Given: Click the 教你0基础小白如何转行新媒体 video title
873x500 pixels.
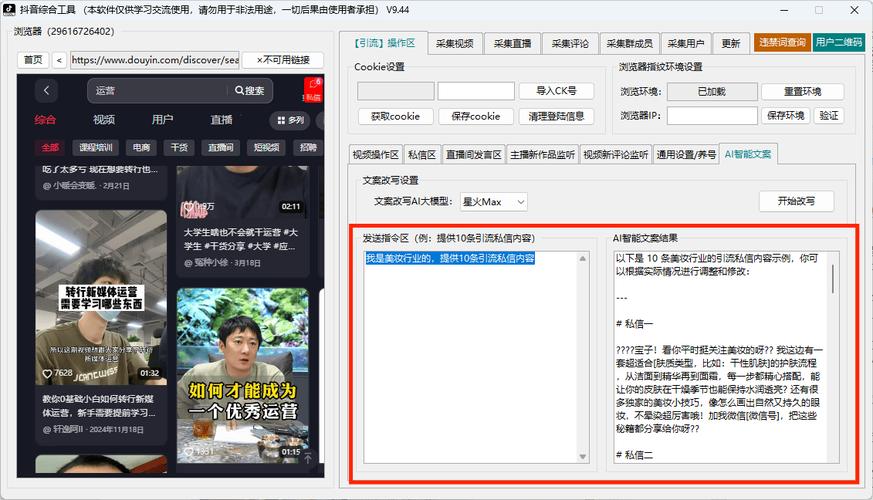Looking at the screenshot, I should coord(99,406).
